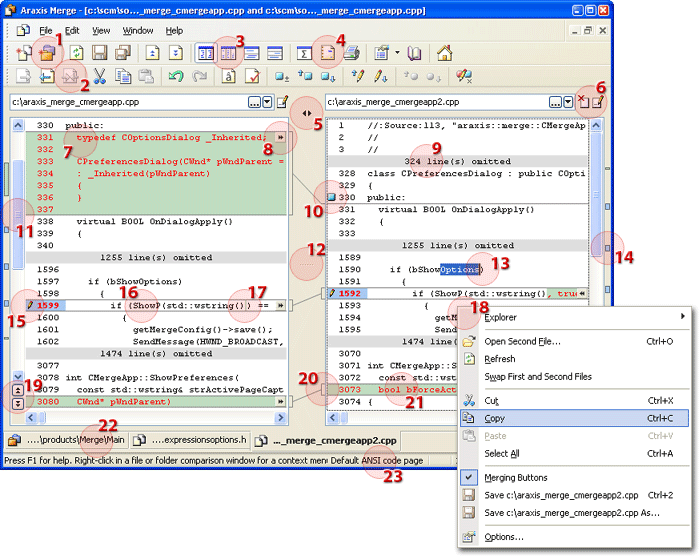
Task: Open a new folder comparison
Action: pyautogui.click(x=47, y=53)
